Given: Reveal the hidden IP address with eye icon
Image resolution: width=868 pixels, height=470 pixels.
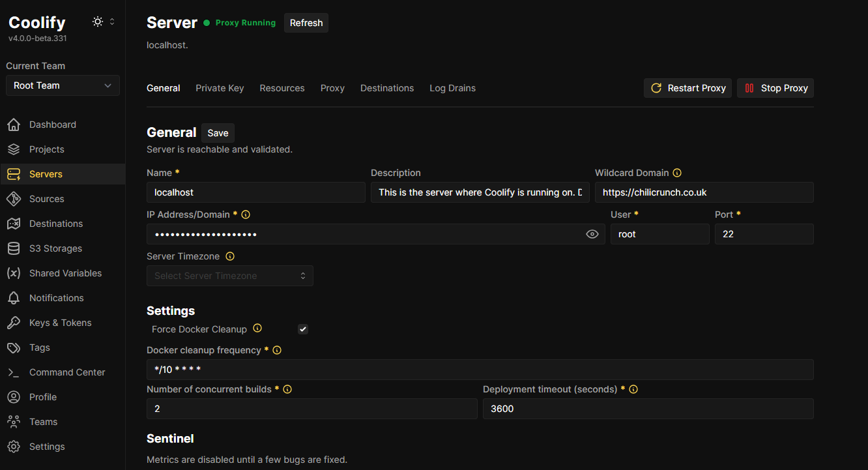Looking at the screenshot, I should 592,234.
